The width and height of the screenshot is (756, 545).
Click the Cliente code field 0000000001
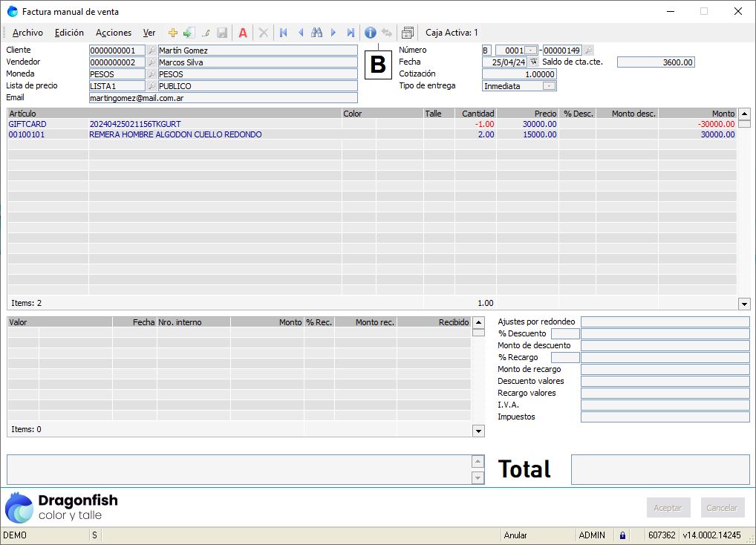(117, 50)
